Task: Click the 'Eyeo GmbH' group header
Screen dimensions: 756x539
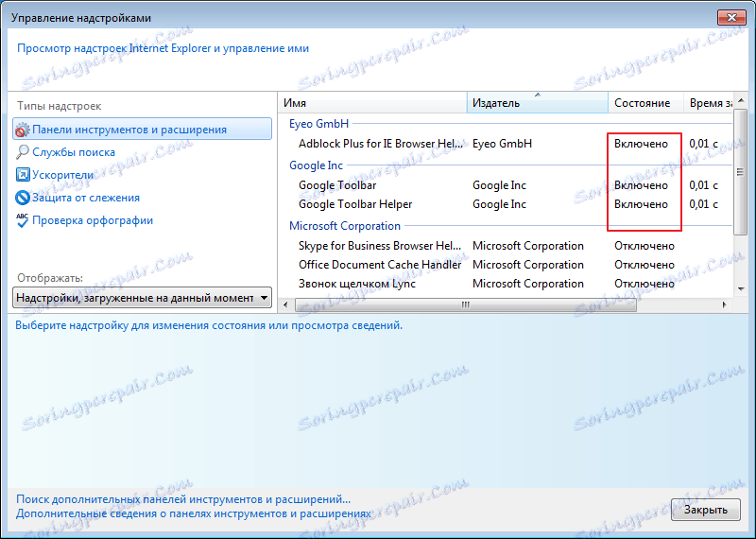Action: point(318,124)
